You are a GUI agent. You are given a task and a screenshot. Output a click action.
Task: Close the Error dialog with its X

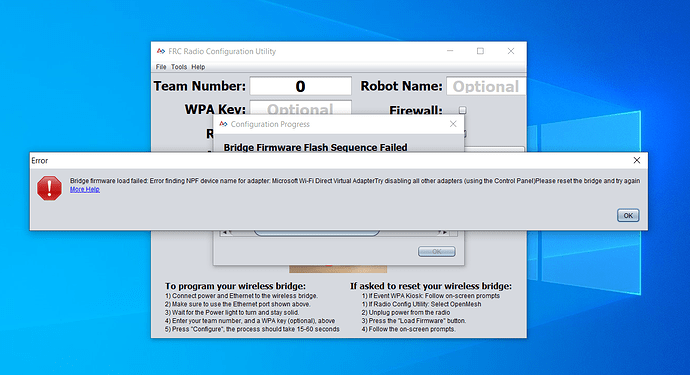[x=636, y=160]
